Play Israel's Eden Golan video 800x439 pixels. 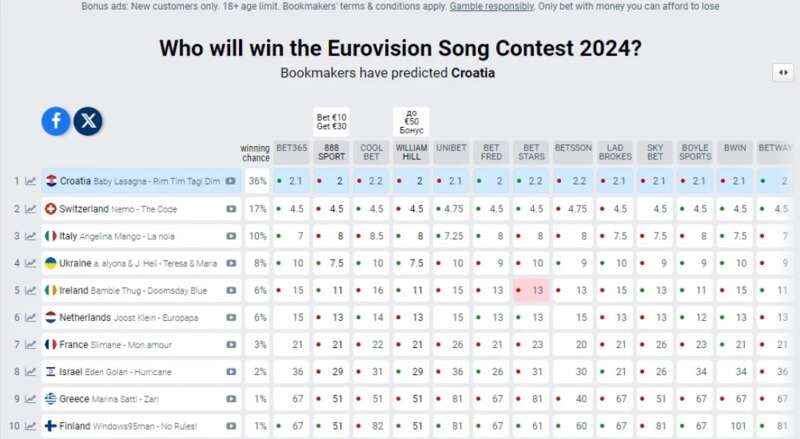point(231,372)
